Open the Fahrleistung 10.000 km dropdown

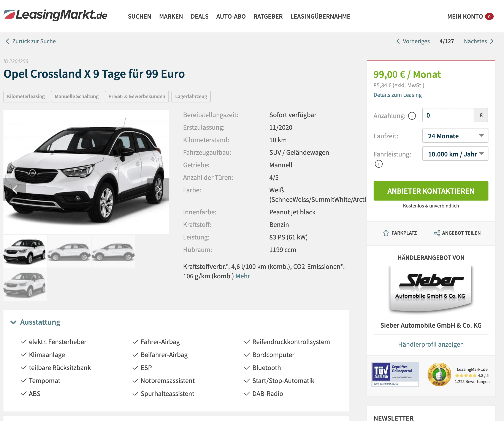pyautogui.click(x=455, y=154)
